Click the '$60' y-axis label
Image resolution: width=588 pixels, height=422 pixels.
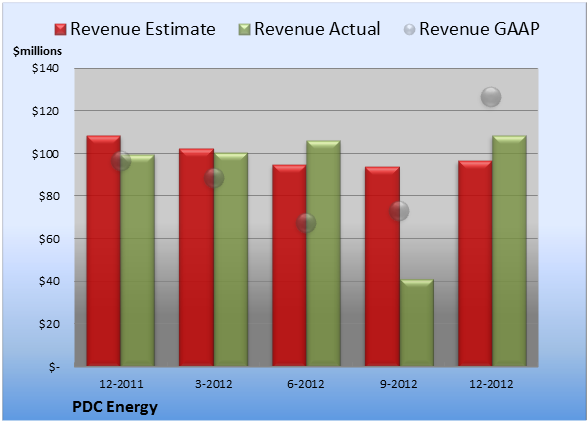[49, 239]
